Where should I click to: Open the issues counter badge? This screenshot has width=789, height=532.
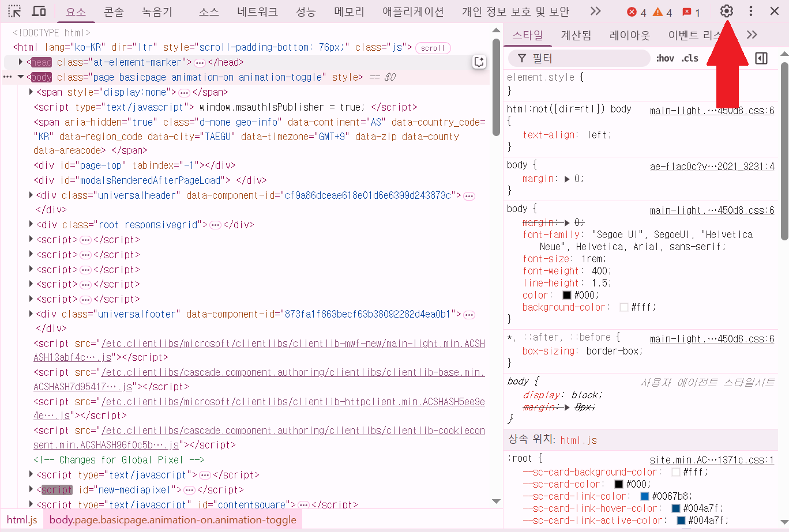(691, 12)
